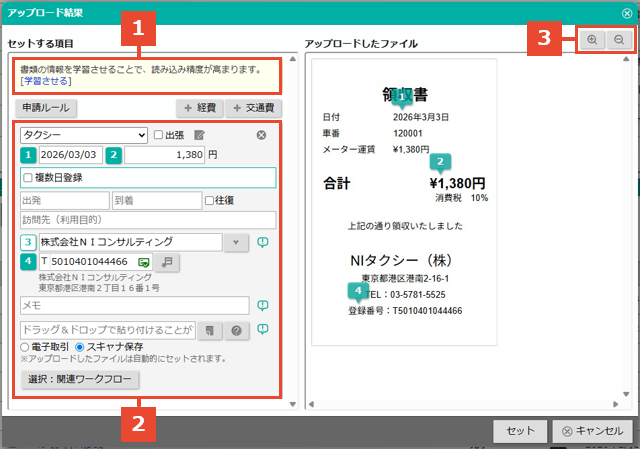640x449 pixels.
Task: Select the 電子取引 radio button
Action: (25, 347)
